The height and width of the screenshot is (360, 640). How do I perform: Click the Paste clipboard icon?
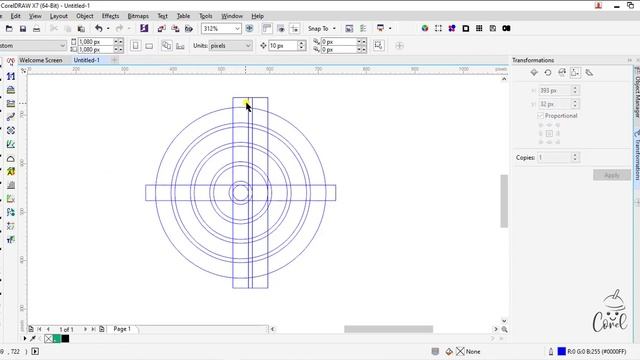(81, 29)
